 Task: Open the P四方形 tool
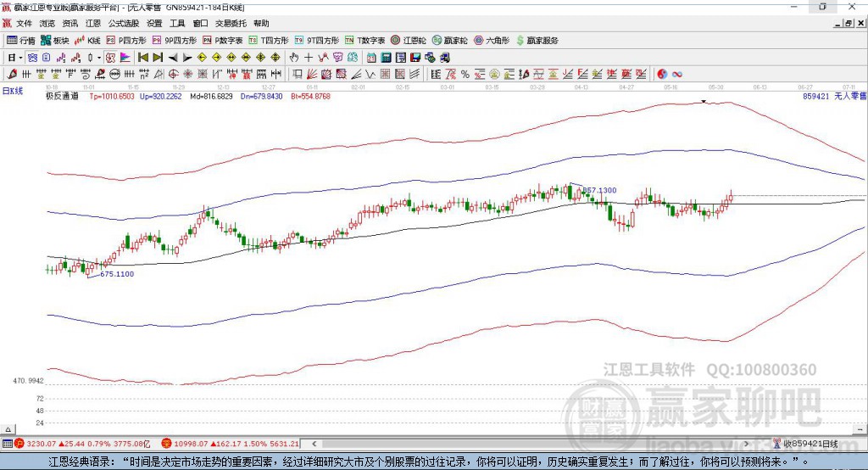(x=126, y=41)
